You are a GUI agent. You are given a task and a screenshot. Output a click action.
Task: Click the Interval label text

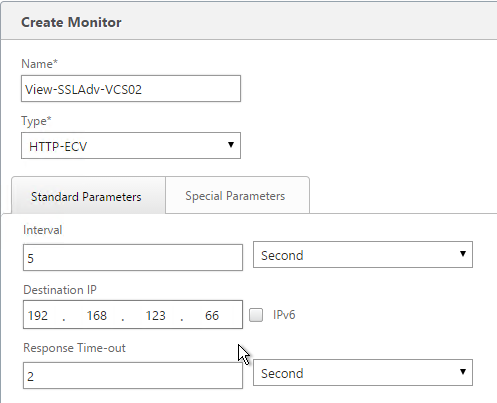(43, 230)
